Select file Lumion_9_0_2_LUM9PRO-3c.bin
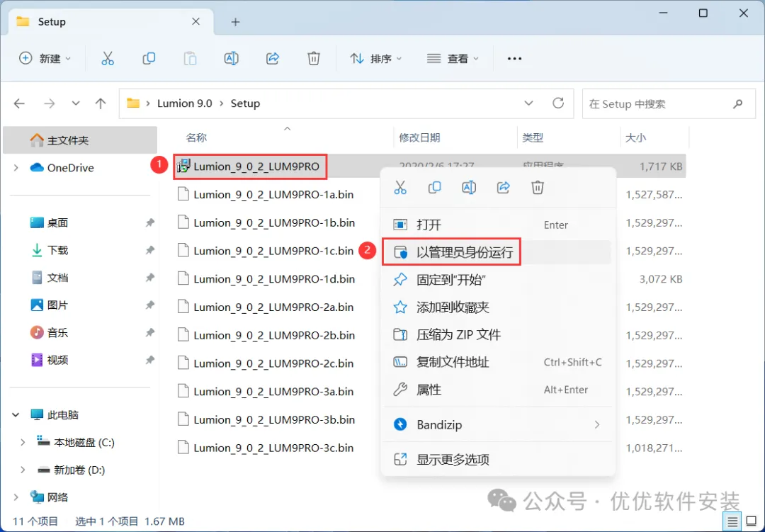 coord(273,448)
